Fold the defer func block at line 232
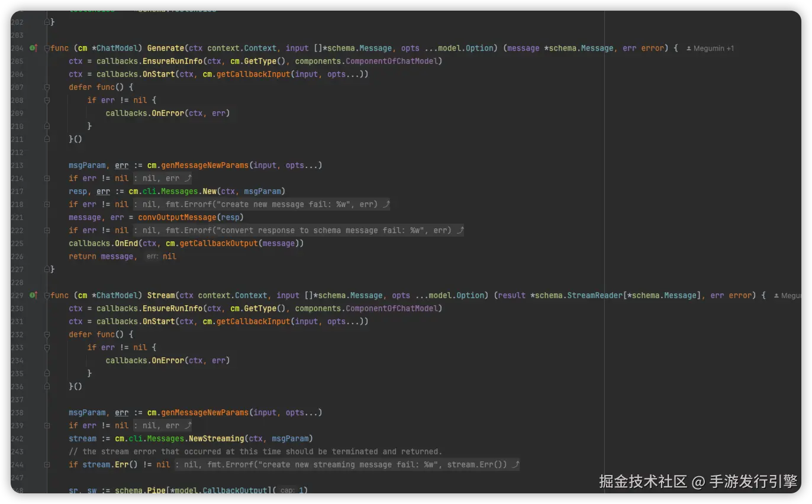 coord(47,334)
